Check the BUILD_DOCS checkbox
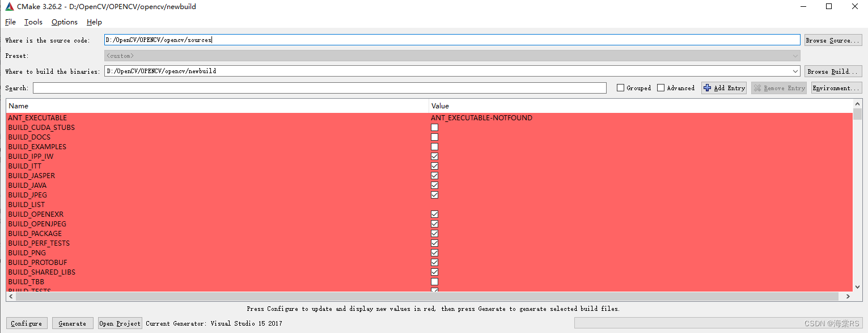Screen dimensions: 868x333 [434, 137]
